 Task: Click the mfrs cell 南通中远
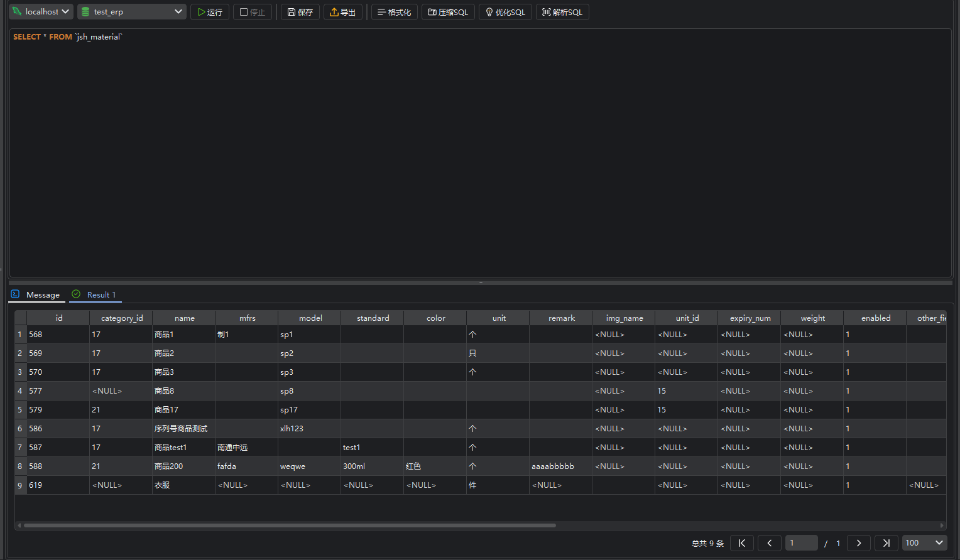tap(247, 448)
